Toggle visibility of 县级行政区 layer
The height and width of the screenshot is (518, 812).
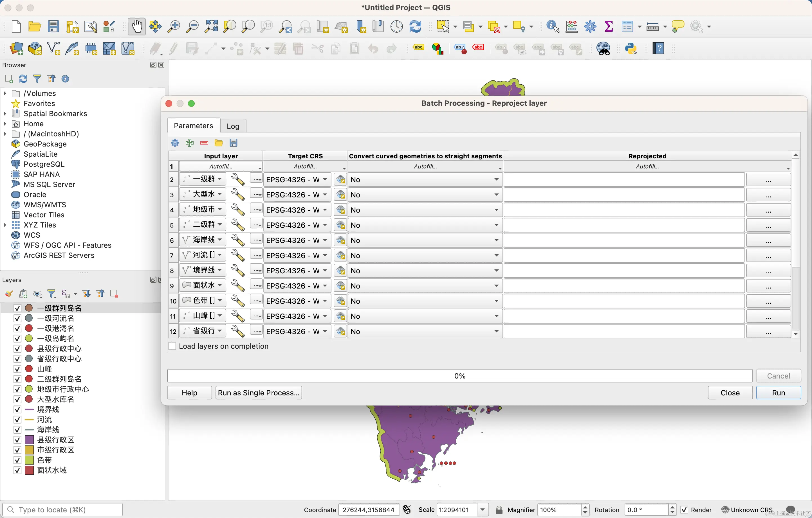point(17,440)
